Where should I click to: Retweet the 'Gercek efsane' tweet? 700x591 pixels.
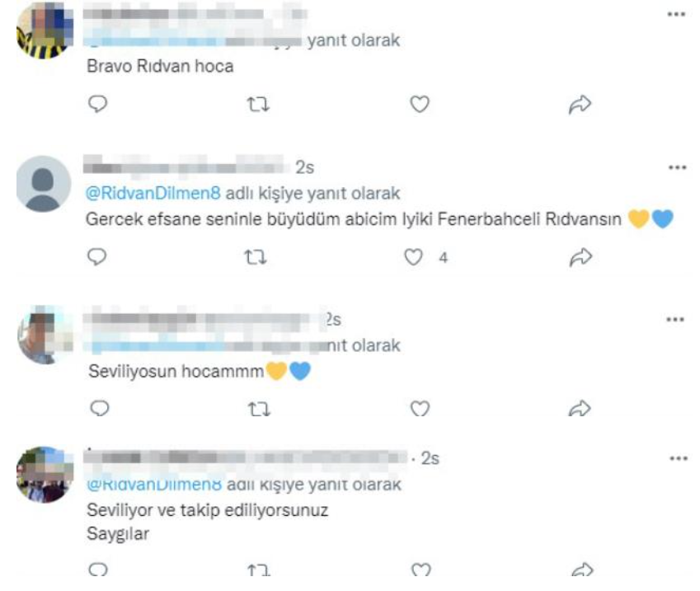tap(256, 257)
